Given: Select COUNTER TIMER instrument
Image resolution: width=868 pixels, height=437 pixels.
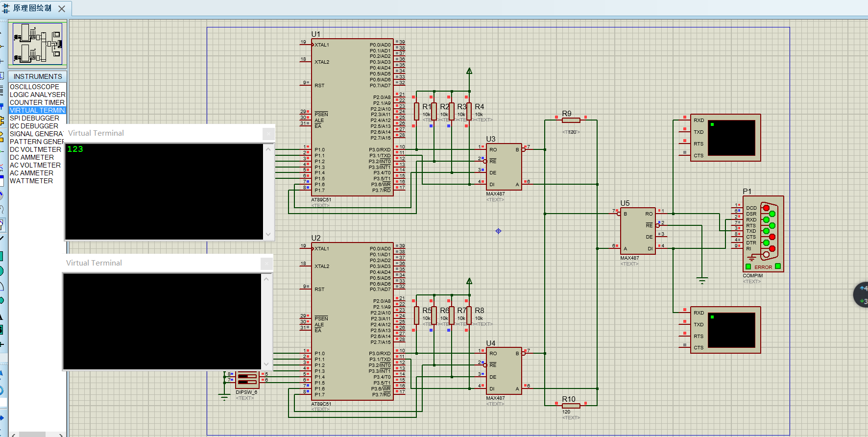Looking at the screenshot, I should pos(37,102).
